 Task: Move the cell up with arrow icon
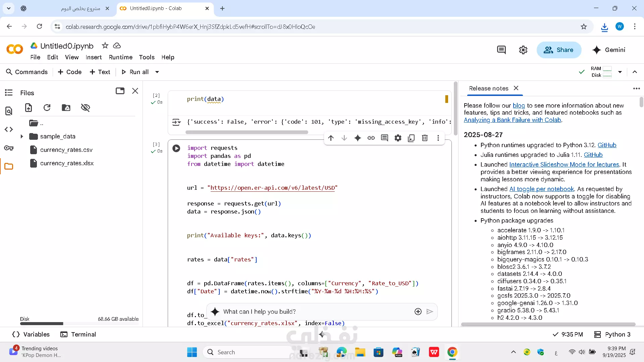[x=331, y=138]
